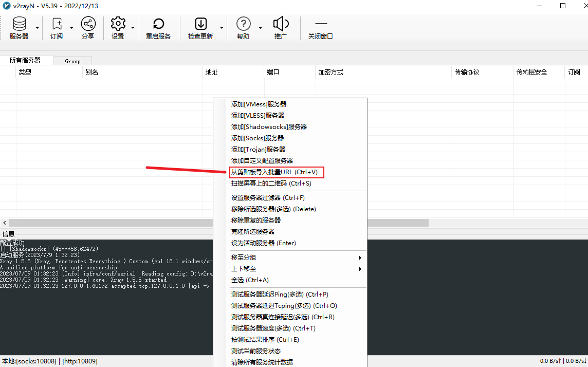Click the 检查更新 check update icon
The width and height of the screenshot is (588, 367).
tap(200, 28)
